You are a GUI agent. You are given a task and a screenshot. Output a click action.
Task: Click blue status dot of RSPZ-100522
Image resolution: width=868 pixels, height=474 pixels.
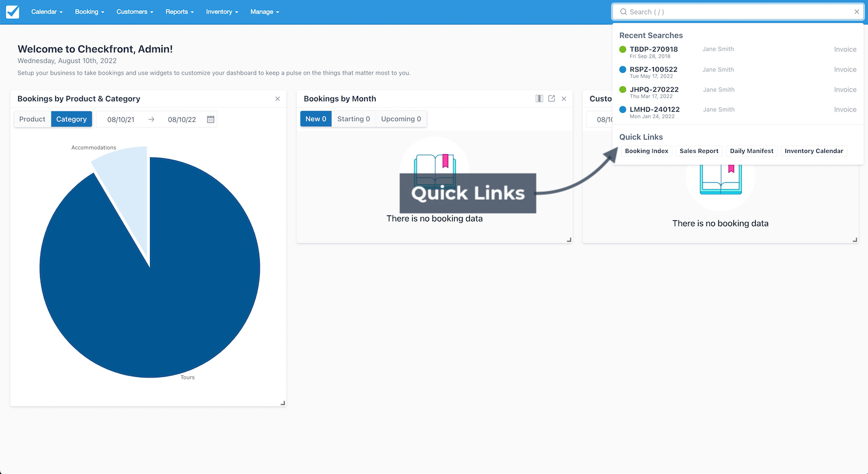pyautogui.click(x=623, y=70)
